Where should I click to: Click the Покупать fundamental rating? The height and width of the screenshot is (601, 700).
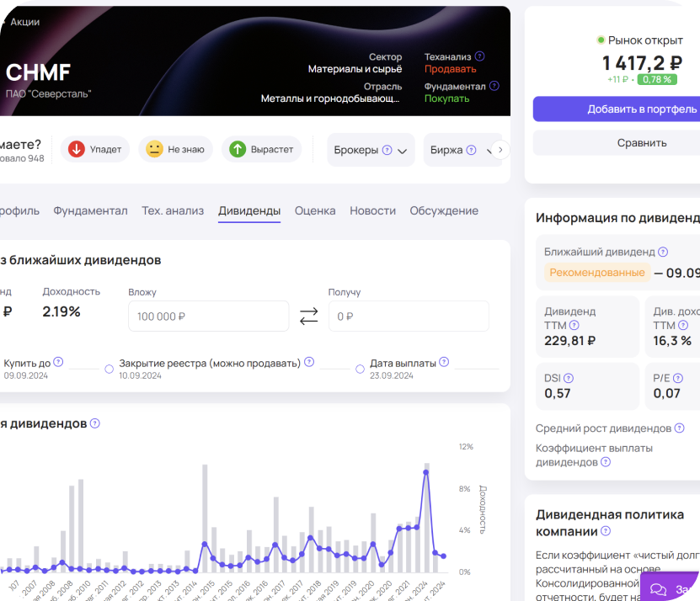point(446,98)
